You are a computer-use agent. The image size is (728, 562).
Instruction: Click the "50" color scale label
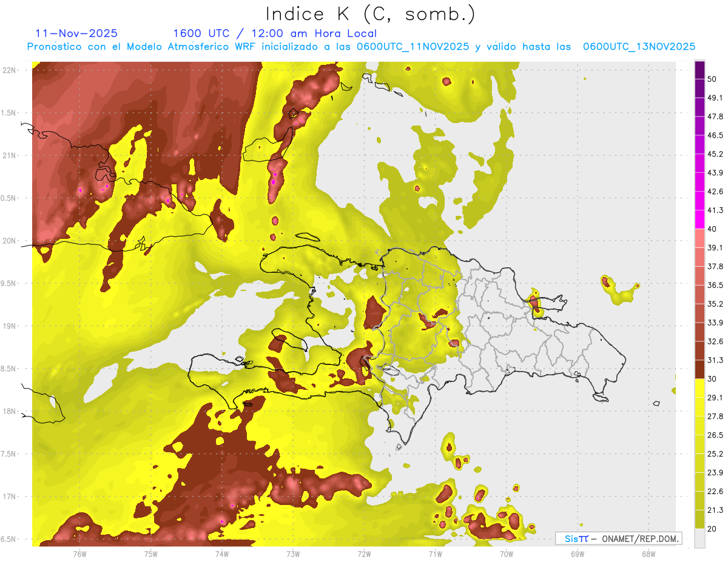pyautogui.click(x=712, y=79)
